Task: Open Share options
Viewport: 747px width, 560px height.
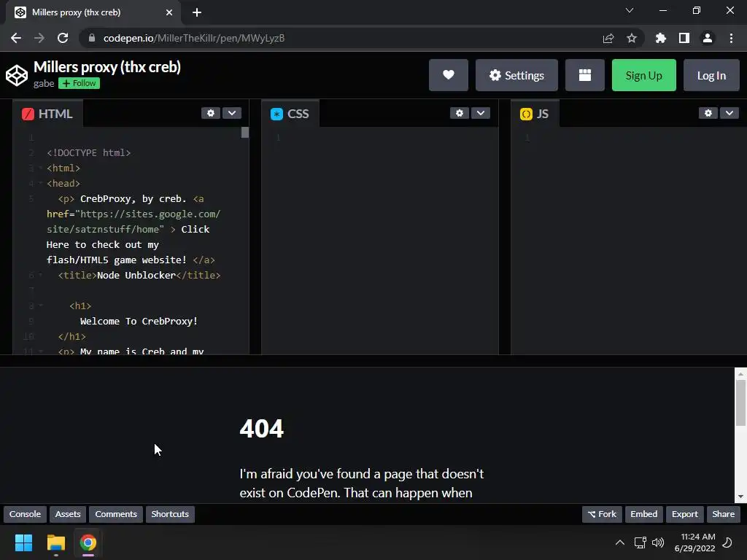Action: 723,514
